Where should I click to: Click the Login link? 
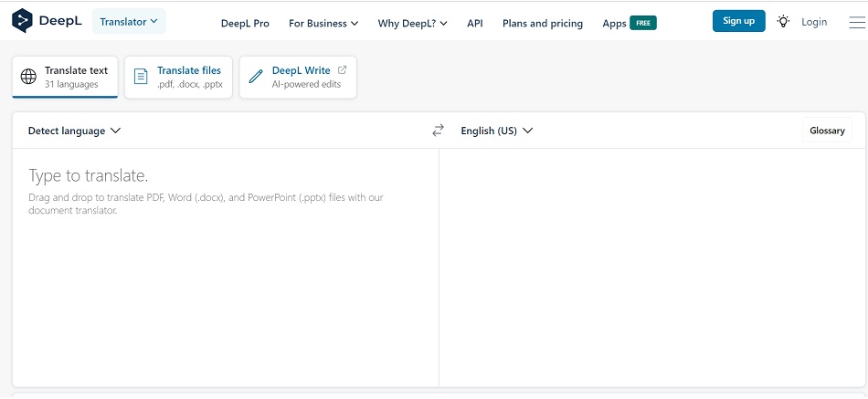tap(814, 22)
